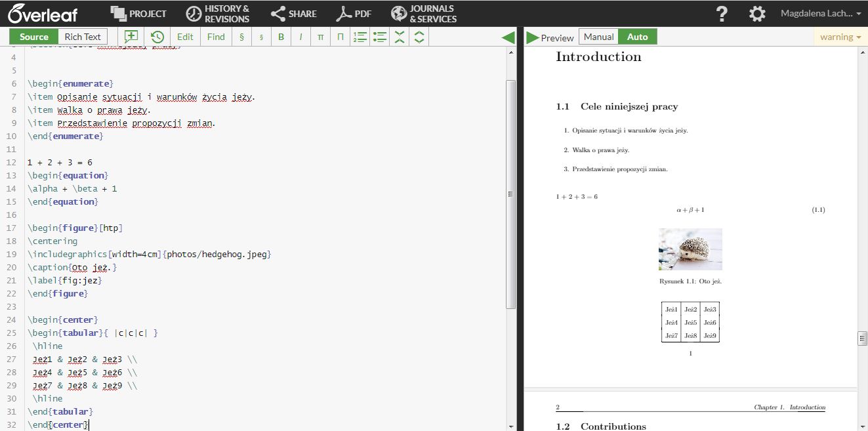Screen dimensions: 868x431
Task: Open the warning dropdown
Action: (x=840, y=37)
